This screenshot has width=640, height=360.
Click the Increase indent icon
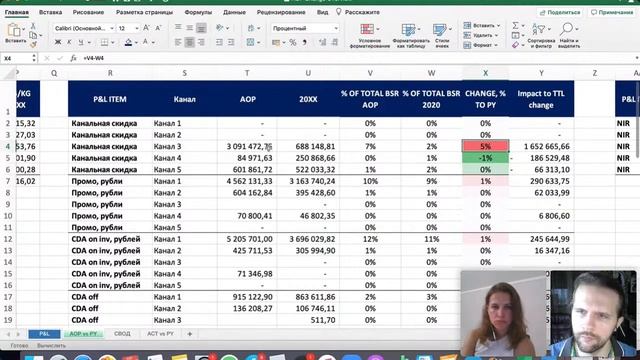pyautogui.click(x=231, y=42)
